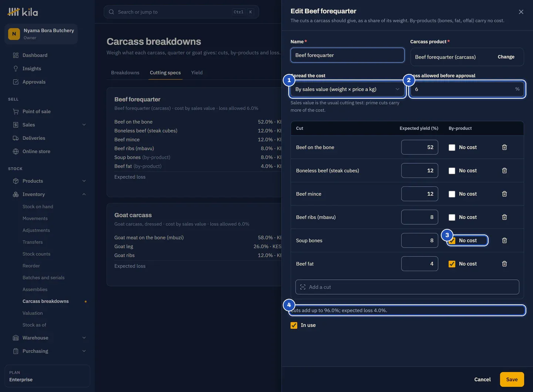This screenshot has height=392, width=533.
Task: Open the Yield tab
Action: tap(197, 72)
